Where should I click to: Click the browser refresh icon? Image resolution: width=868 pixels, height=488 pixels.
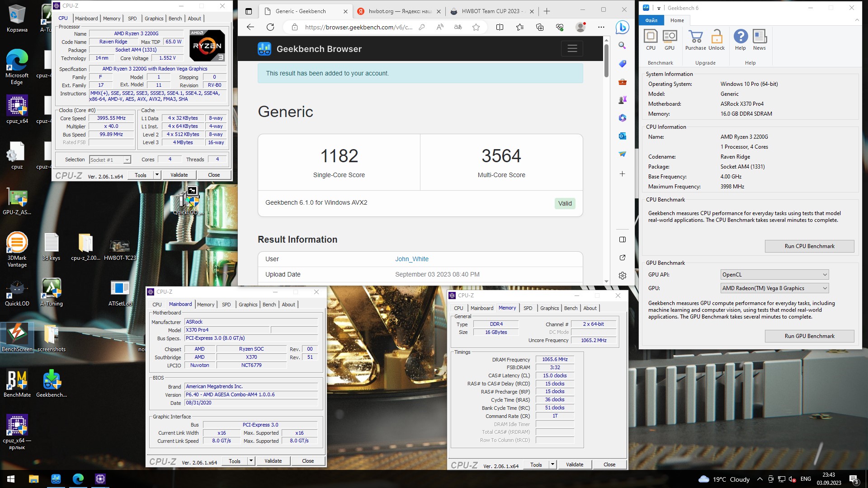[270, 27]
